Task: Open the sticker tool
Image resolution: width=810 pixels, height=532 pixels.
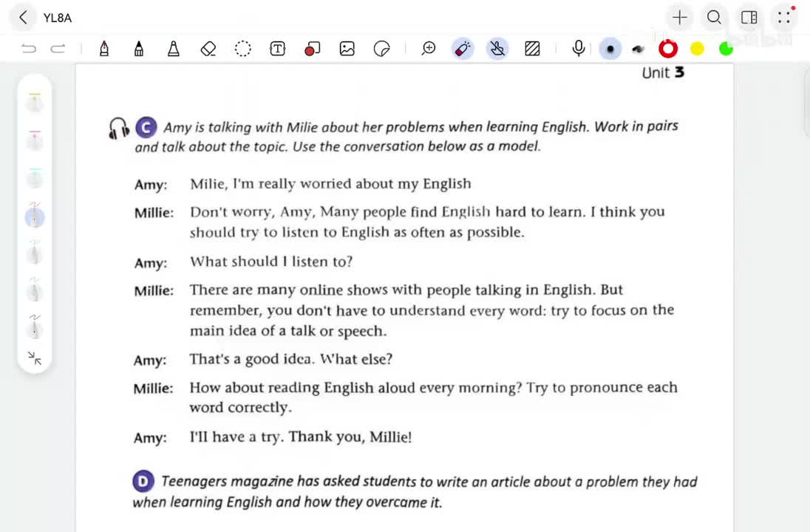Action: 382,49
